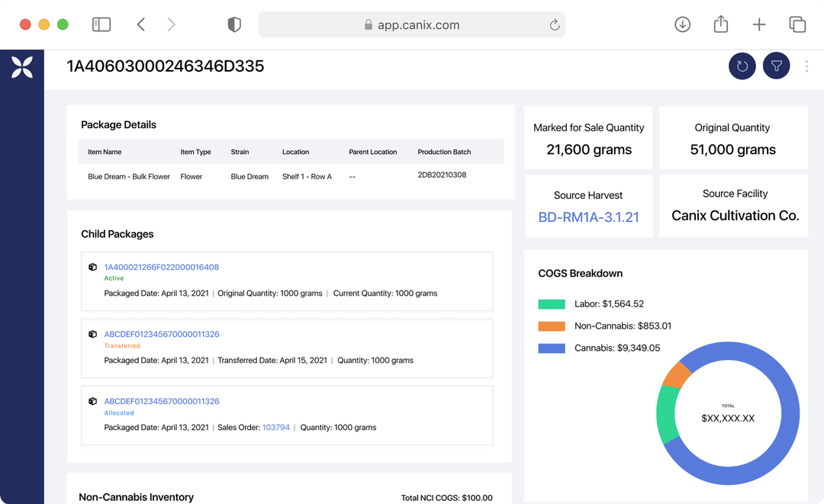The image size is (824, 504).
Task: Open the filter icon next to refresh
Action: tap(776, 66)
